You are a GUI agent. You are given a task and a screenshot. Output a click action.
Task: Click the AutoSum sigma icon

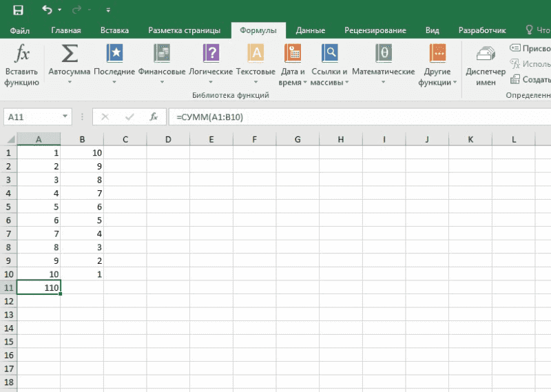point(70,54)
